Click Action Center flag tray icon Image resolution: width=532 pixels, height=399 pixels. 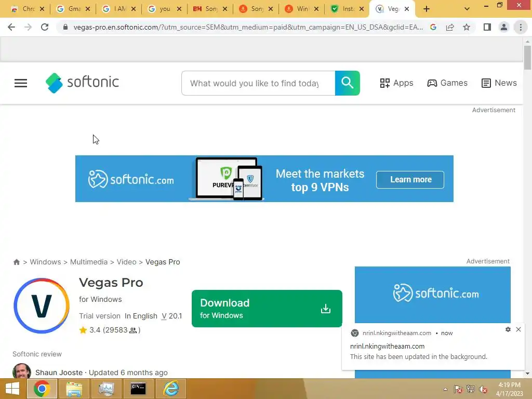[x=458, y=389]
